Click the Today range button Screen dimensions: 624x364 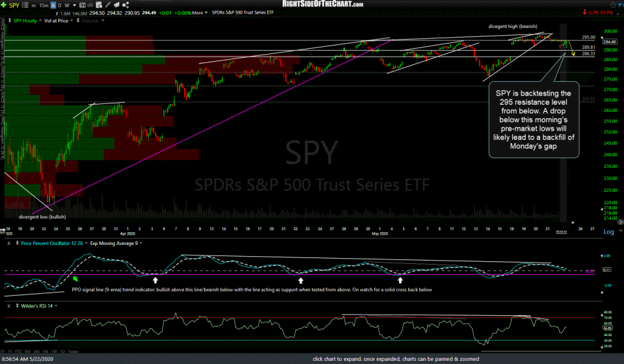[x=73, y=351]
